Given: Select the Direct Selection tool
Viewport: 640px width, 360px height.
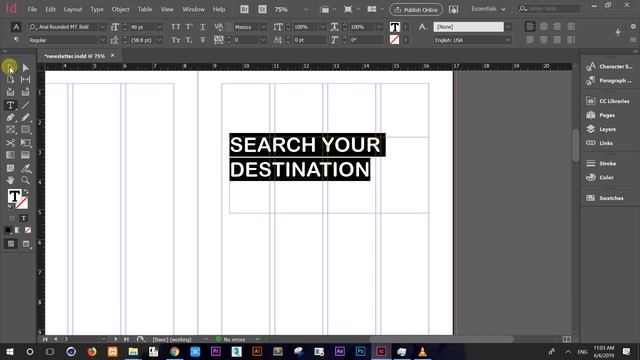Looking at the screenshot, I should [x=25, y=68].
